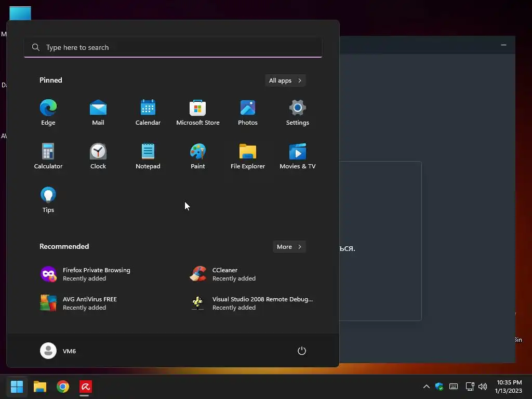Image resolution: width=532 pixels, height=399 pixels.
Task: Click the magnifier icon in search box
Action: (x=36, y=47)
